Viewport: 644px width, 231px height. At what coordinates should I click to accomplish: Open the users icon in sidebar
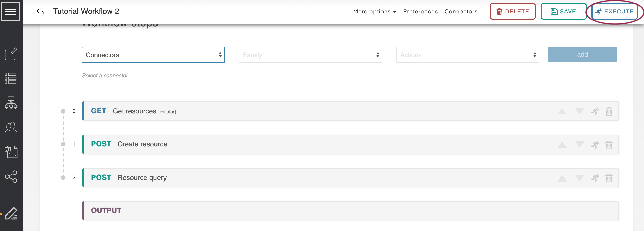pos(11,128)
